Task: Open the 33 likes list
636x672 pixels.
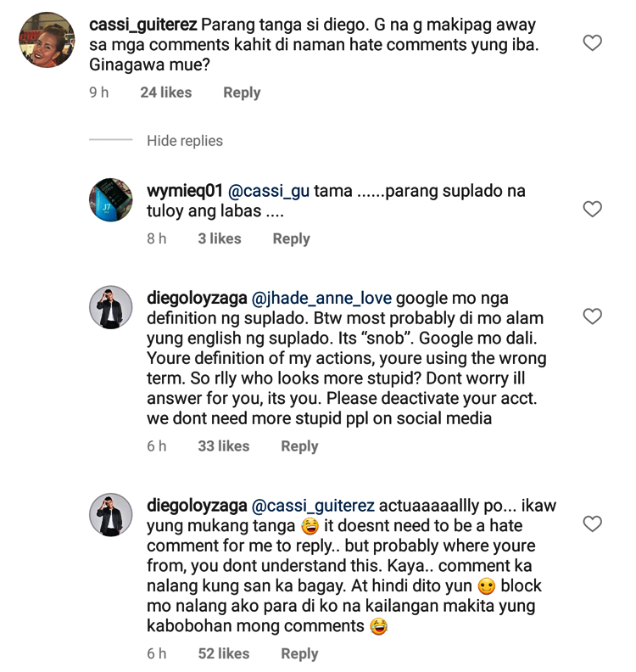Action: 224,446
